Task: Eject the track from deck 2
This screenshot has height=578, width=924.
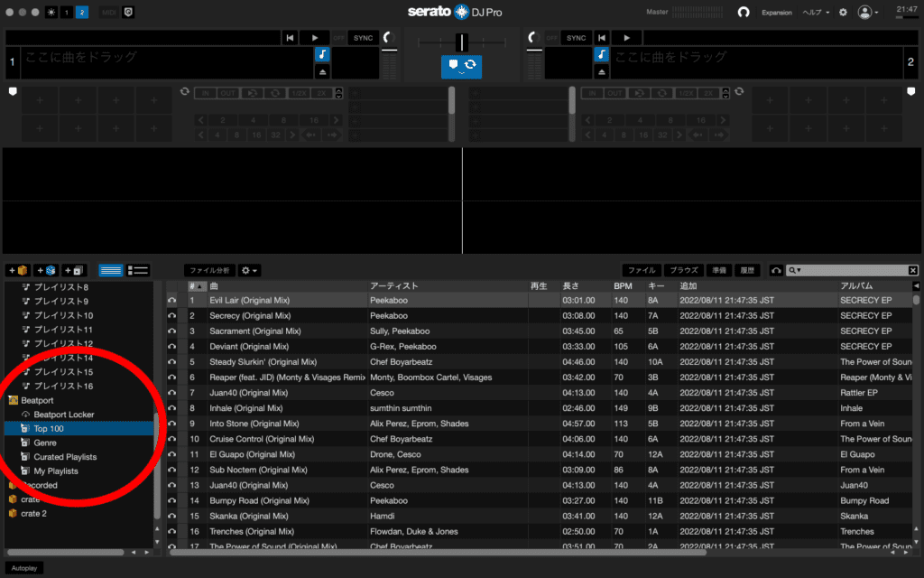Action: (x=601, y=71)
